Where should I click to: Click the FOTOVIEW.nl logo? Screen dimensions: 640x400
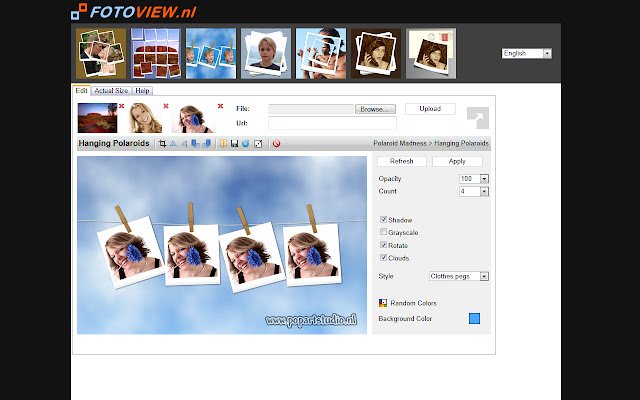(x=133, y=11)
